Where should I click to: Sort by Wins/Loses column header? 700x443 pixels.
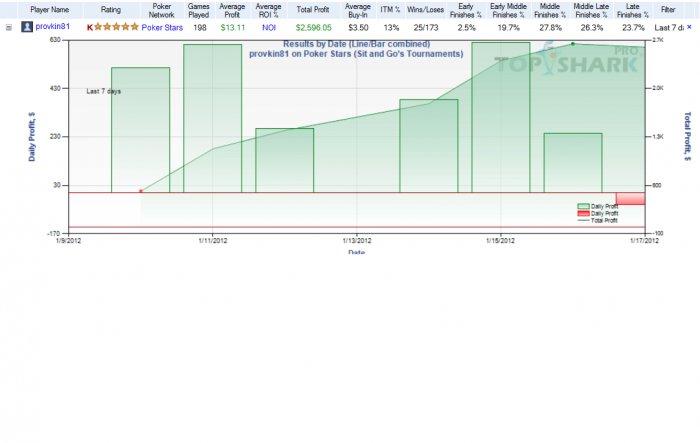coord(425,10)
